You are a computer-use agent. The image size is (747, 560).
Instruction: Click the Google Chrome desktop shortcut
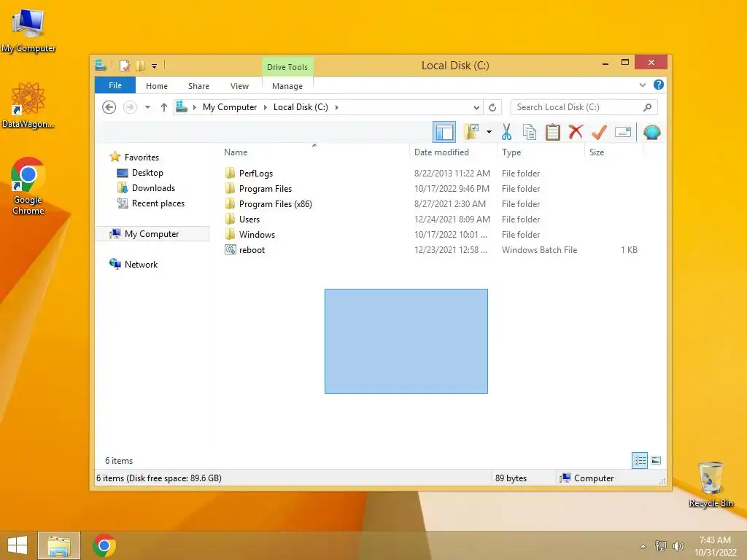click(x=28, y=186)
